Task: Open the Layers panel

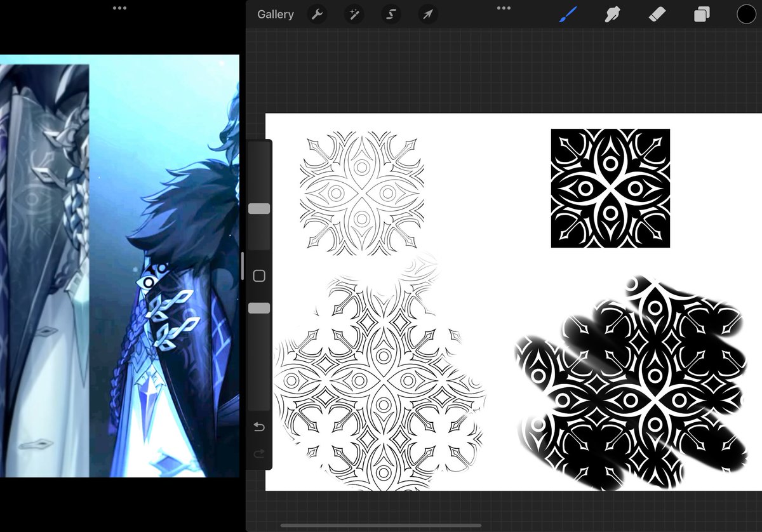Action: [x=702, y=14]
